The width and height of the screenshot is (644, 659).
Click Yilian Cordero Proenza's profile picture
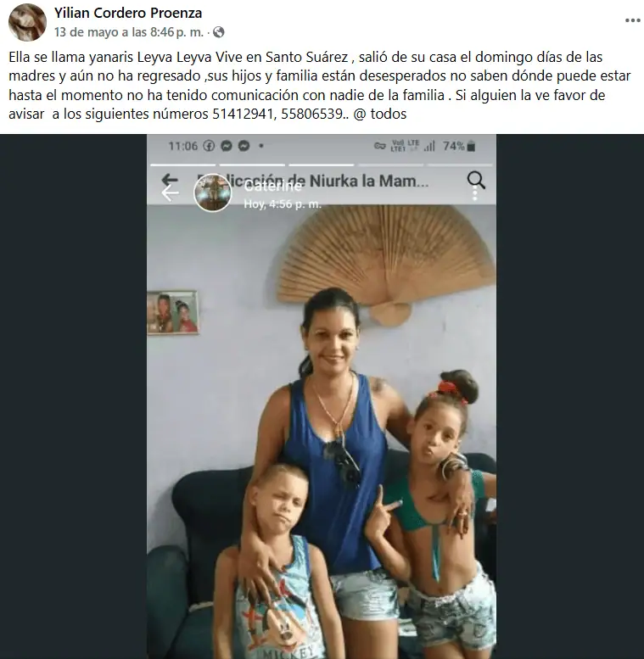[27, 22]
